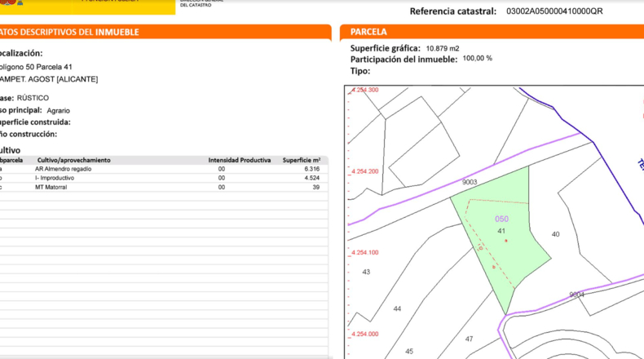Click the 'Tipo:' label

tap(360, 71)
